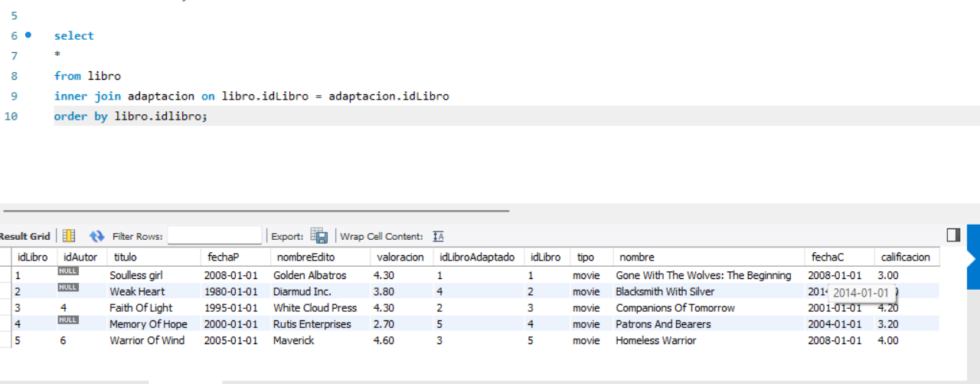Click the calificacion column header
This screenshot has height=384, width=980.
click(x=905, y=257)
